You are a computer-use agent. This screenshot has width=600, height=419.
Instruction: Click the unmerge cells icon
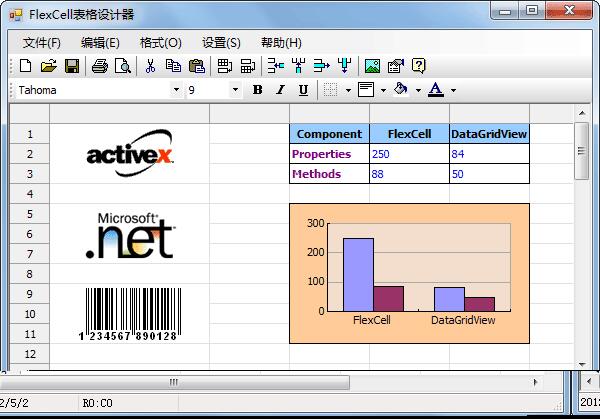248,66
